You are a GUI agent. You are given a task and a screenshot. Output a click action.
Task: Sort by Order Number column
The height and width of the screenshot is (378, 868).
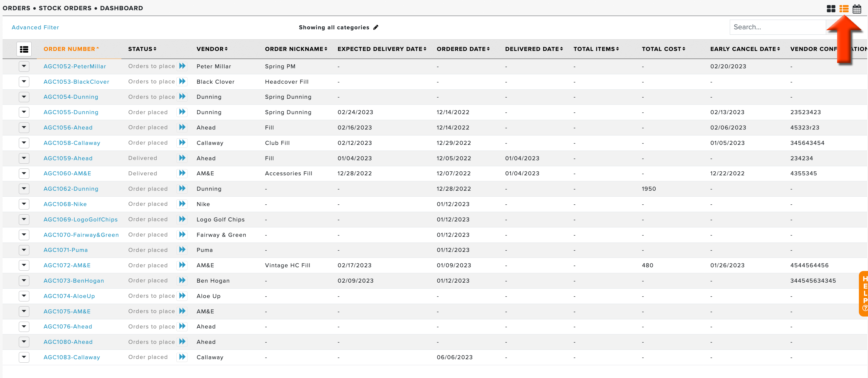[x=72, y=49]
